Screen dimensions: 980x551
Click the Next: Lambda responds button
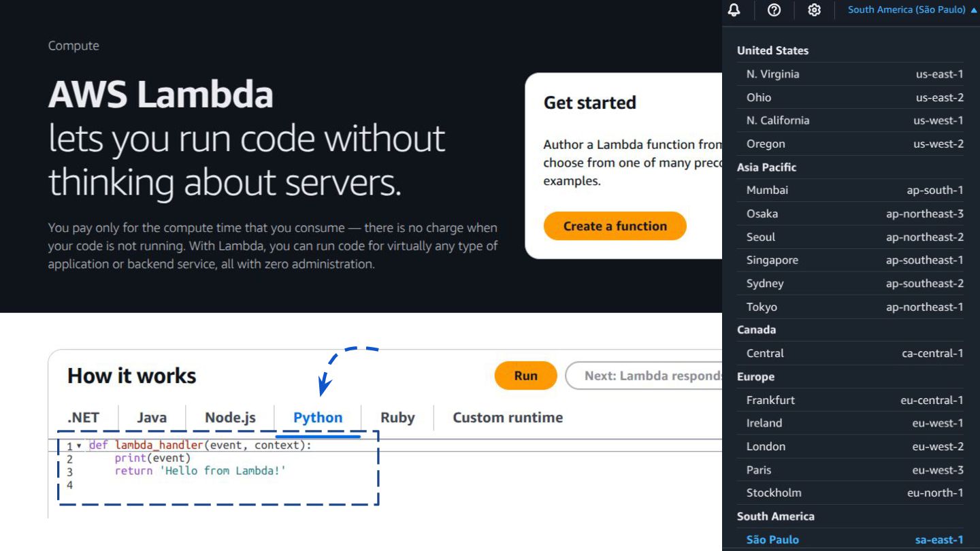(x=644, y=375)
